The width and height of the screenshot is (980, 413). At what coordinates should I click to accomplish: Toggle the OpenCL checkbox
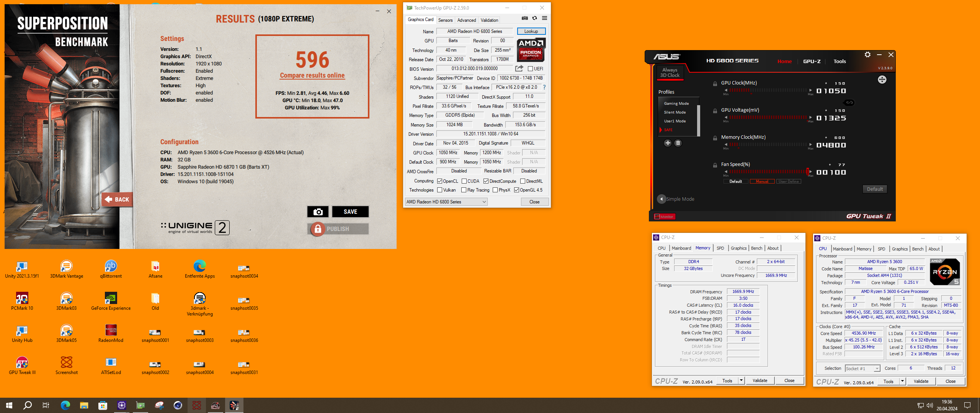439,181
